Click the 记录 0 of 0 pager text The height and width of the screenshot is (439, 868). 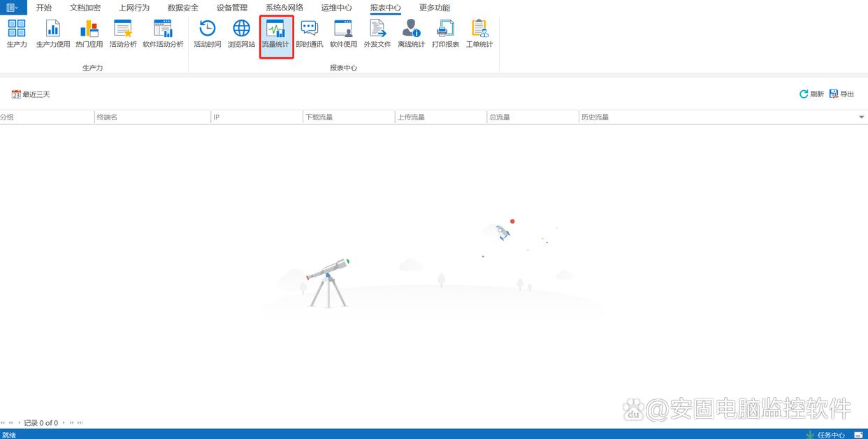tap(41, 423)
